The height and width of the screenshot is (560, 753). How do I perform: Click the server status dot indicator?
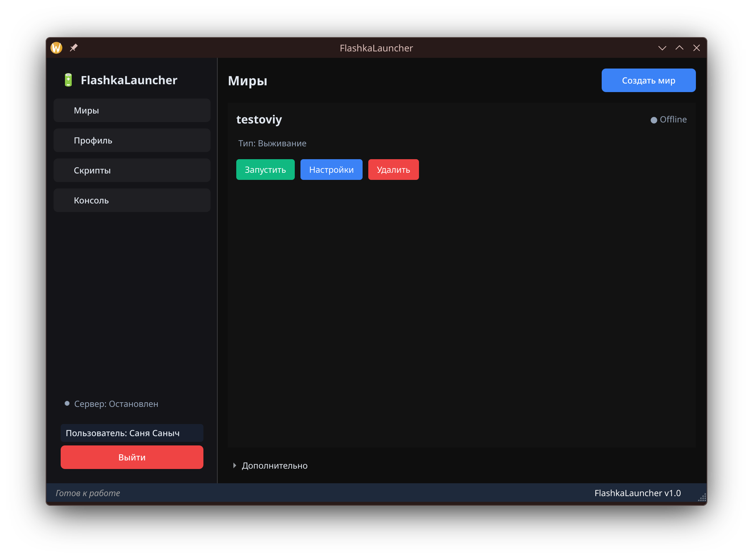point(67,404)
